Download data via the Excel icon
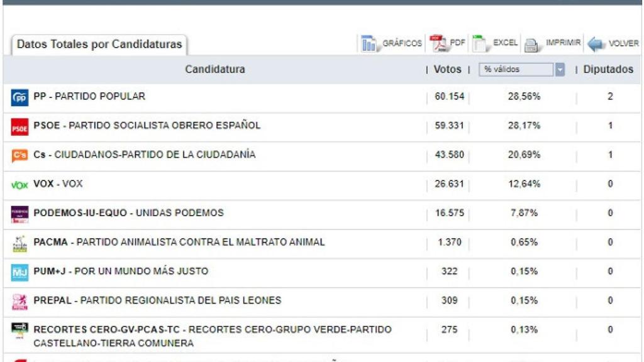The height and width of the screenshot is (362, 644). click(x=481, y=43)
